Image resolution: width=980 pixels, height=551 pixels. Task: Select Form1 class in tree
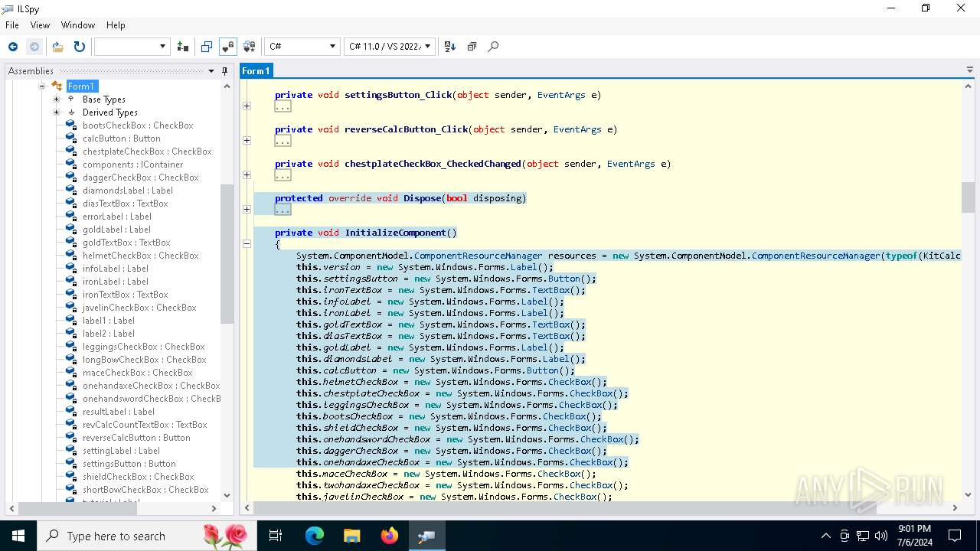(x=81, y=86)
